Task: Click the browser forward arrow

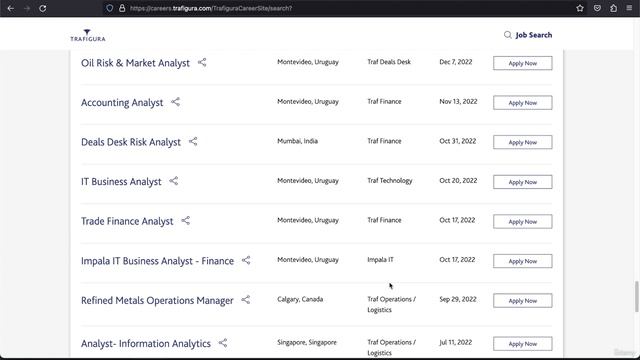Action: (27, 8)
